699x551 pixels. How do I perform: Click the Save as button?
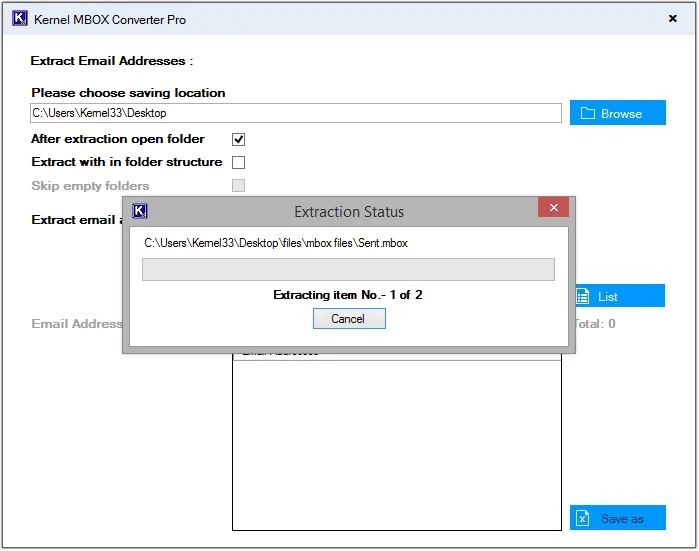click(x=617, y=518)
